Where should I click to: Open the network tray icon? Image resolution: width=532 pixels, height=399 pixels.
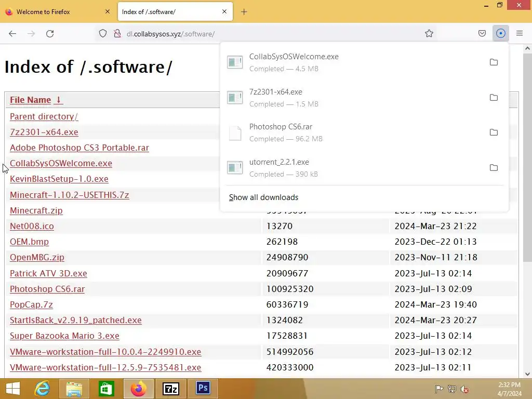[x=452, y=389]
